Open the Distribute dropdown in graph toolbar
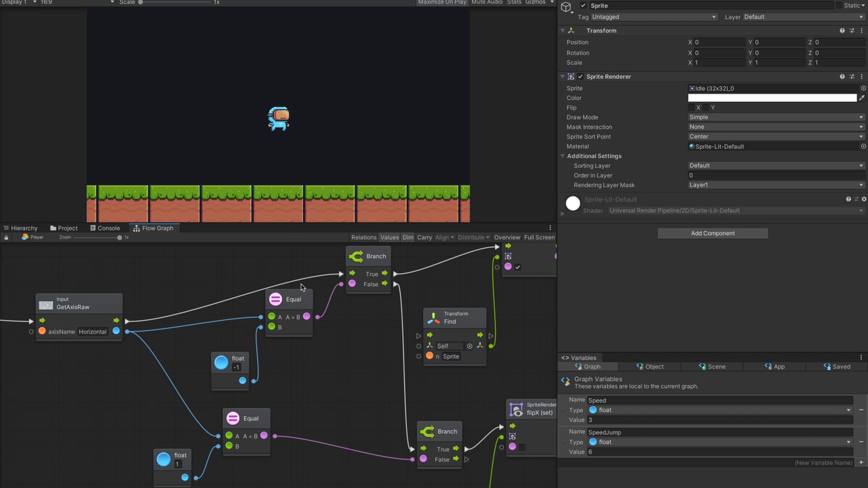This screenshot has height=488, width=868. point(473,237)
